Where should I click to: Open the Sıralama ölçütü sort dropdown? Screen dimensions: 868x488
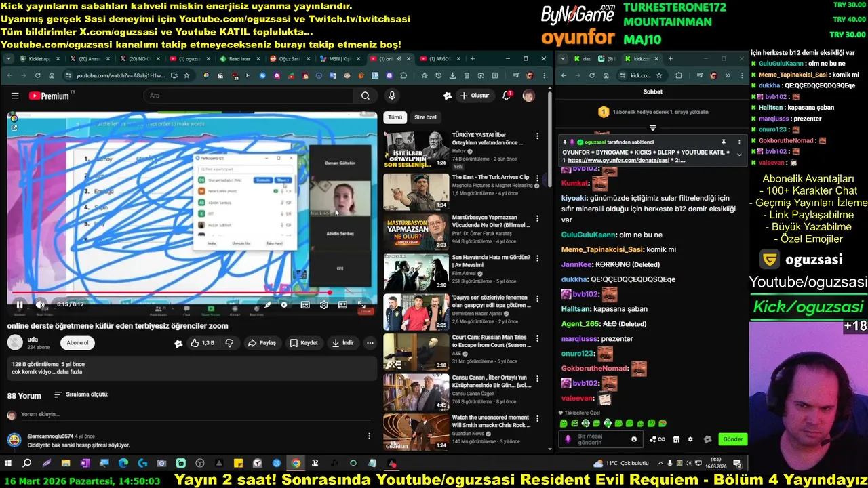click(81, 394)
